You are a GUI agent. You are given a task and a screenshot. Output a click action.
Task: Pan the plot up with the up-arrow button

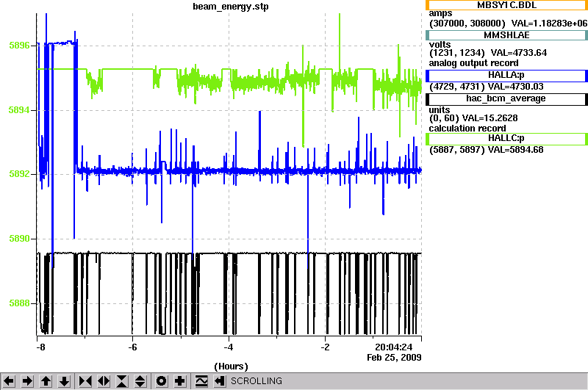coord(46,381)
